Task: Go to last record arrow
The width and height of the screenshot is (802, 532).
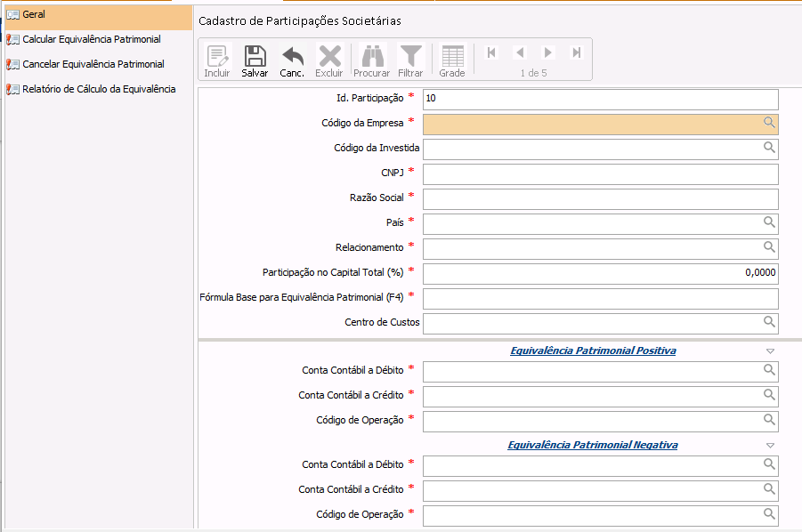Action: point(577,52)
